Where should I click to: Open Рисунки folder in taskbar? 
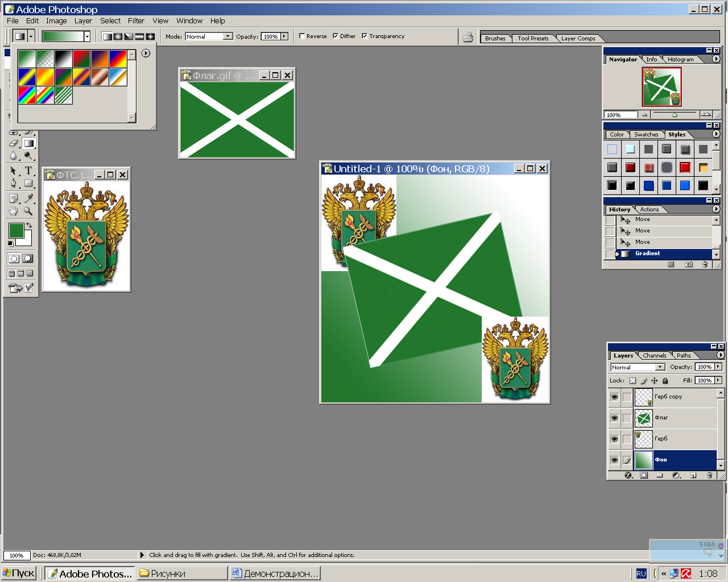pyautogui.click(x=182, y=573)
